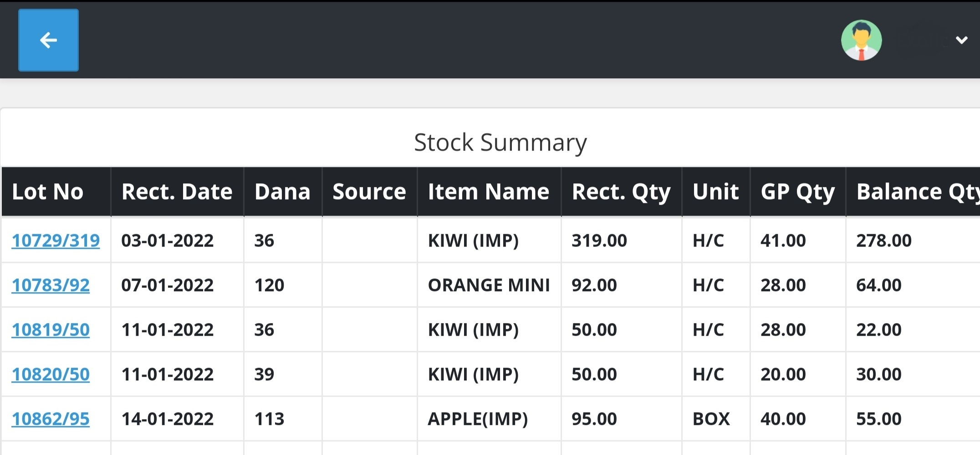
Task: Click the Item Name column header
Action: tap(489, 192)
